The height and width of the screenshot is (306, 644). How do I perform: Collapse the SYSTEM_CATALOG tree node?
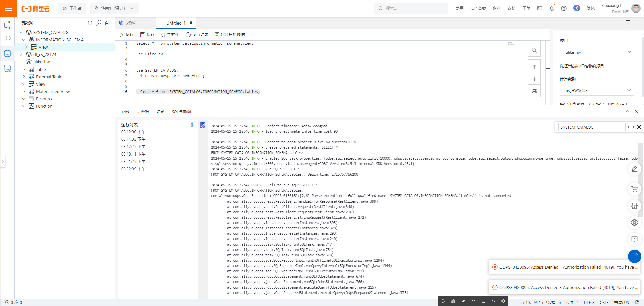point(21,32)
